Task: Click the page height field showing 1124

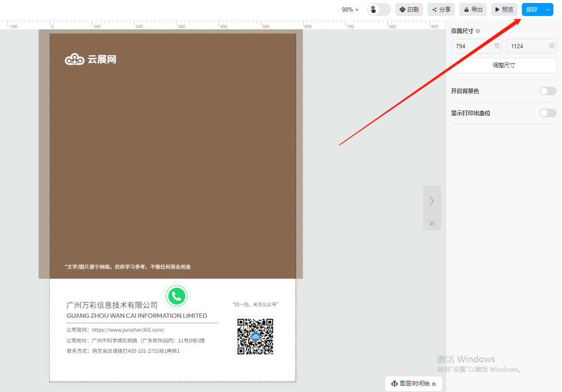Action: pos(528,46)
